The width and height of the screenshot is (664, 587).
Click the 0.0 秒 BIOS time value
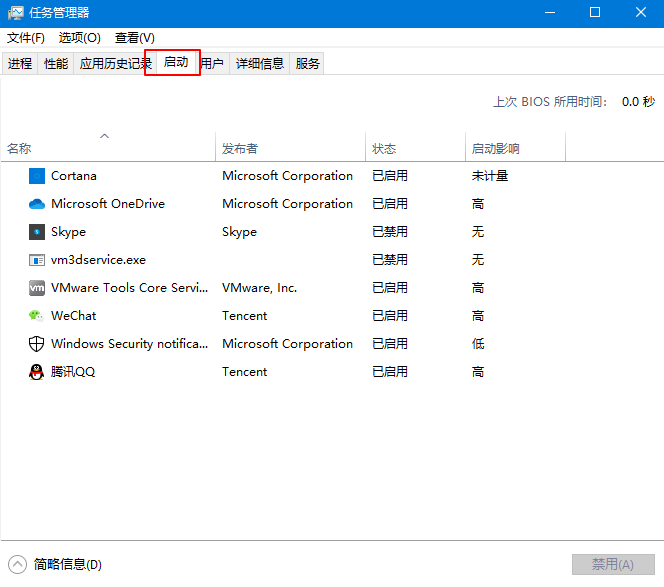coord(638,102)
